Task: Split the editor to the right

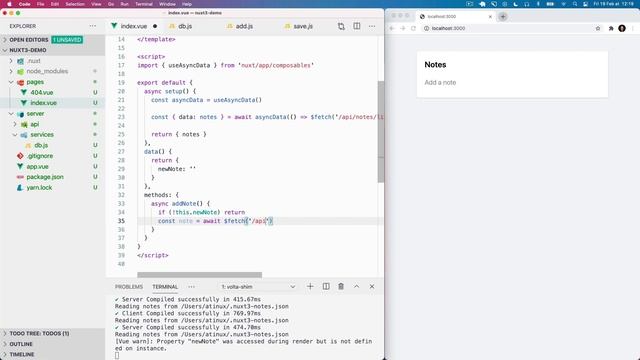Action: [357, 26]
